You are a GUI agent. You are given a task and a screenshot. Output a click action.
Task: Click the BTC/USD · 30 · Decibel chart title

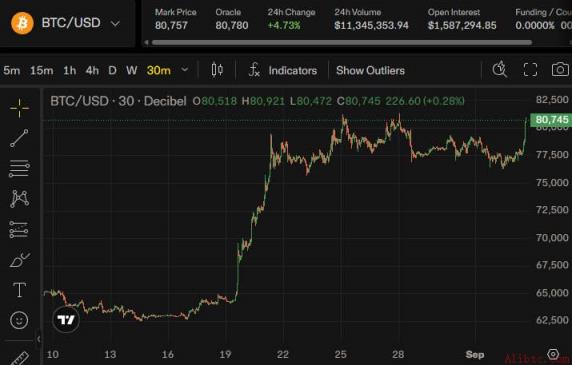(x=118, y=101)
